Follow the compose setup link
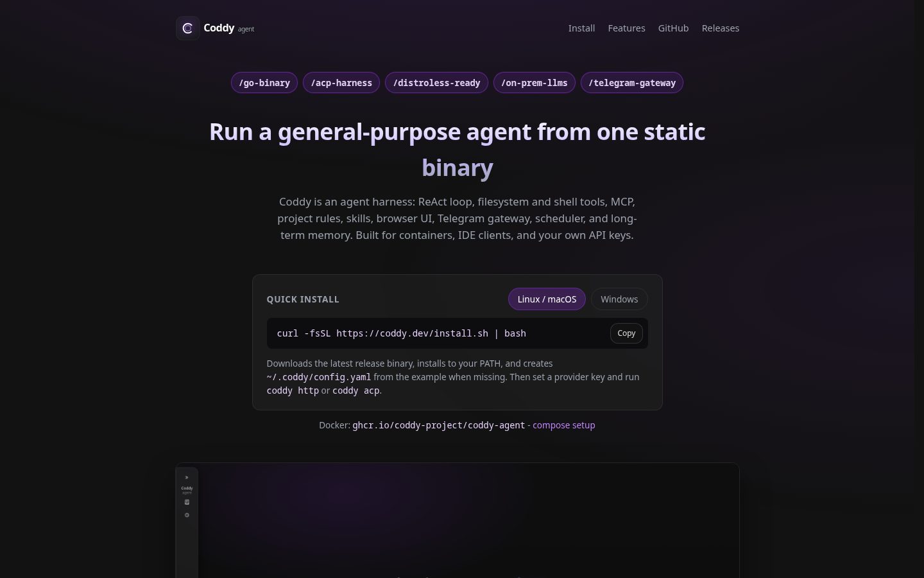 pyautogui.click(x=563, y=425)
